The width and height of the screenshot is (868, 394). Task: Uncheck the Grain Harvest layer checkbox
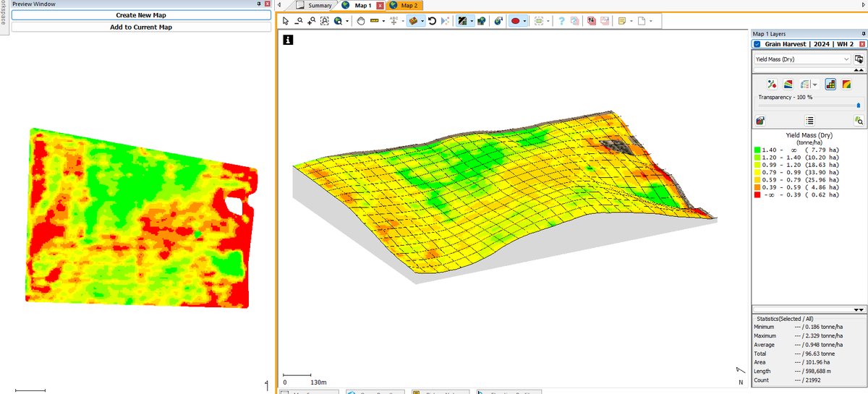(757, 44)
